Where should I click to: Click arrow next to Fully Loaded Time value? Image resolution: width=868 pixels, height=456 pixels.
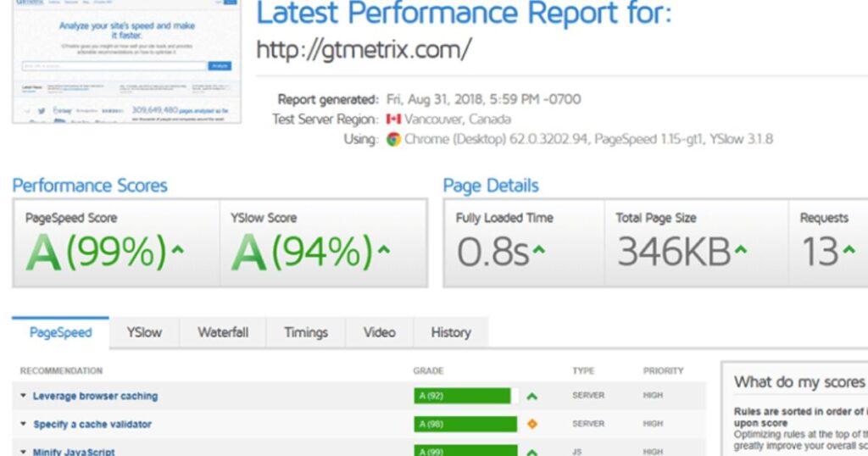coord(538,250)
